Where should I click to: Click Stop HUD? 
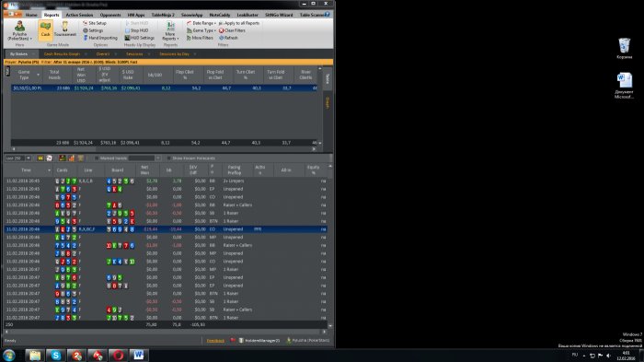pyautogui.click(x=136, y=30)
